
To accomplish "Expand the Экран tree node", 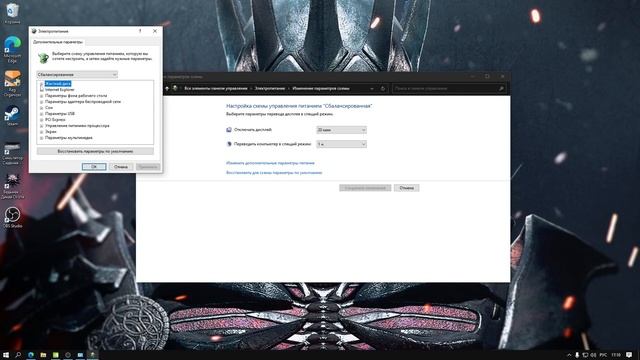I will coord(42,132).
